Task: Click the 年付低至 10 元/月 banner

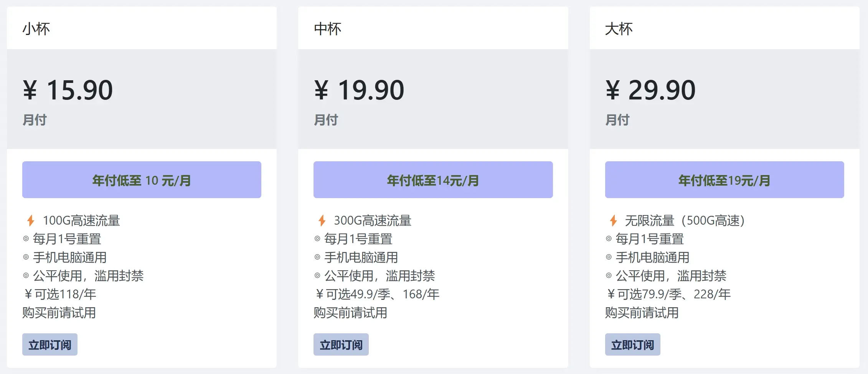Action: [x=142, y=180]
